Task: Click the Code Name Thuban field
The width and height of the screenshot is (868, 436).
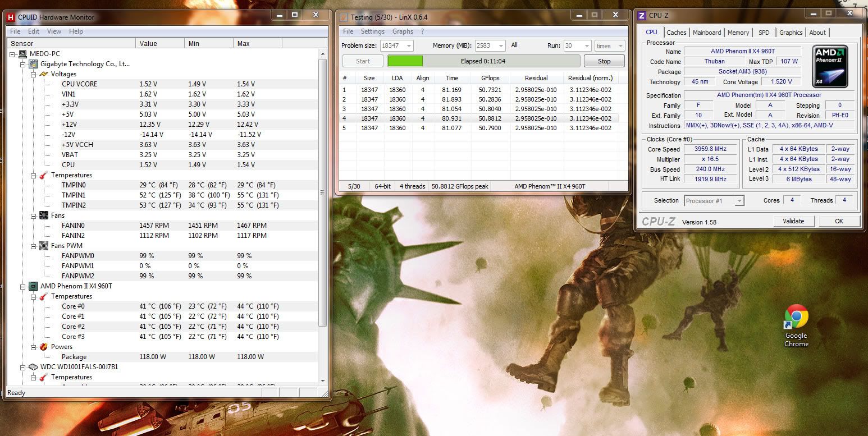Action: 714,61
